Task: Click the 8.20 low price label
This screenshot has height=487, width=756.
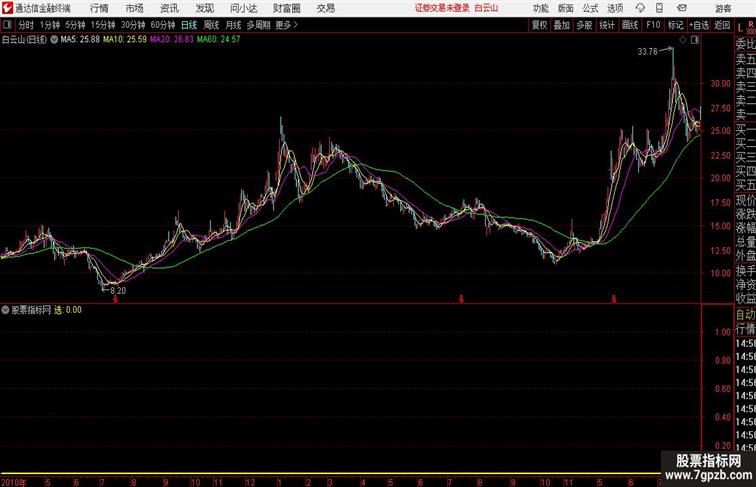Action: tap(118, 291)
